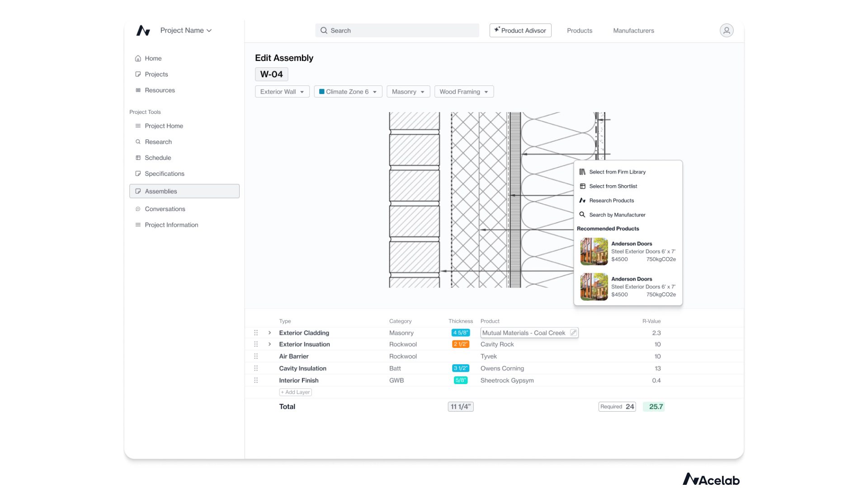Click the user profile avatar icon
The image size is (868, 488).
tap(726, 30)
